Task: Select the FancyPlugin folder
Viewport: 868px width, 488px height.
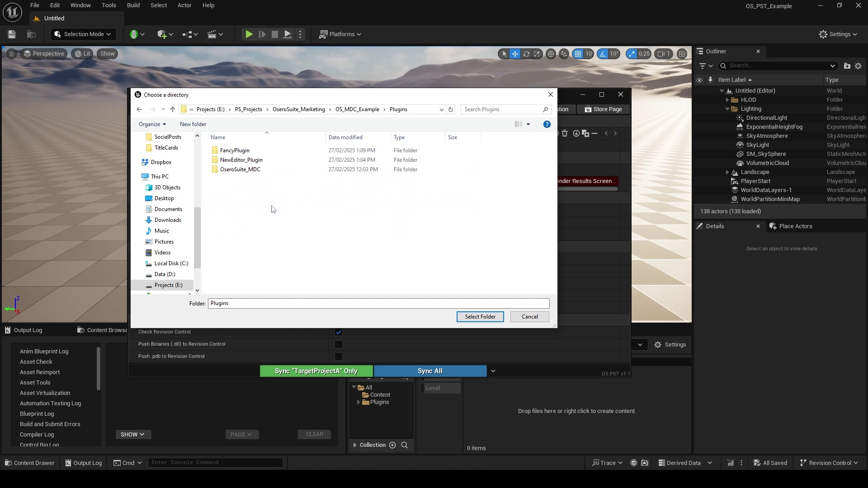Action: 235,150
